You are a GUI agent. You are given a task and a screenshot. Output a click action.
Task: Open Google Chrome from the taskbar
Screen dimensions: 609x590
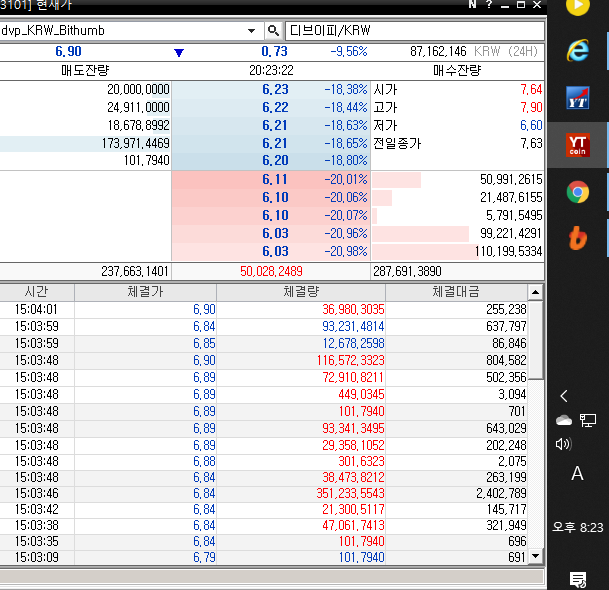[x=577, y=192]
